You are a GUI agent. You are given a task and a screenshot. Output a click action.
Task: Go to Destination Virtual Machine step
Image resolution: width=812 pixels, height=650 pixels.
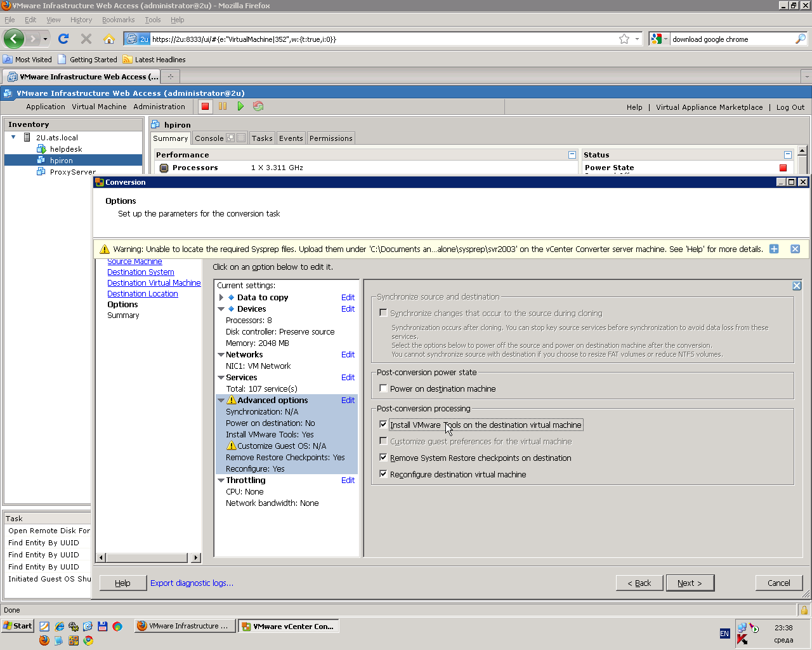click(154, 283)
